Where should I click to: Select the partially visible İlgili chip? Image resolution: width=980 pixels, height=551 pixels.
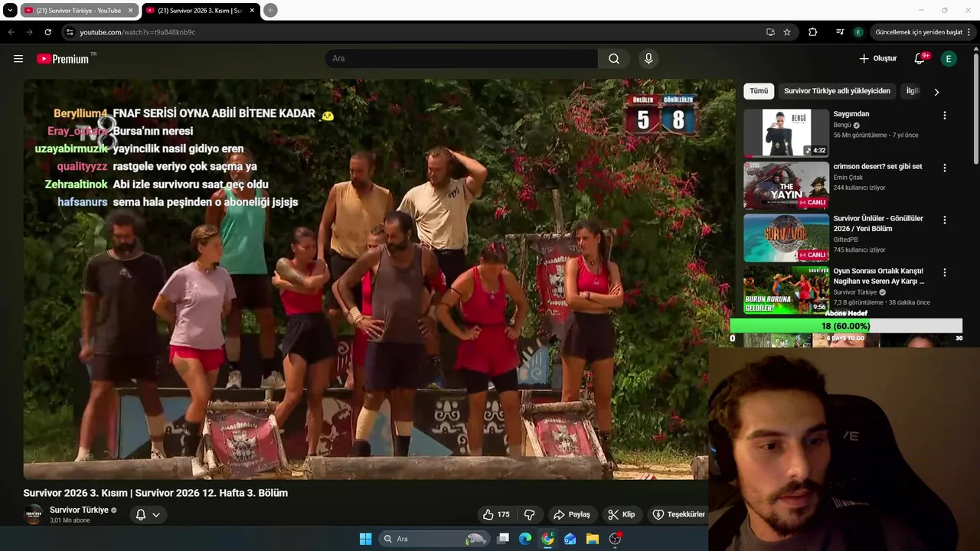point(912,91)
